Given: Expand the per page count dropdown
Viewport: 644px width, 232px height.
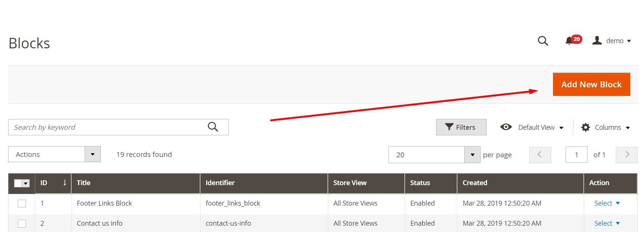Looking at the screenshot, I should click(x=472, y=155).
